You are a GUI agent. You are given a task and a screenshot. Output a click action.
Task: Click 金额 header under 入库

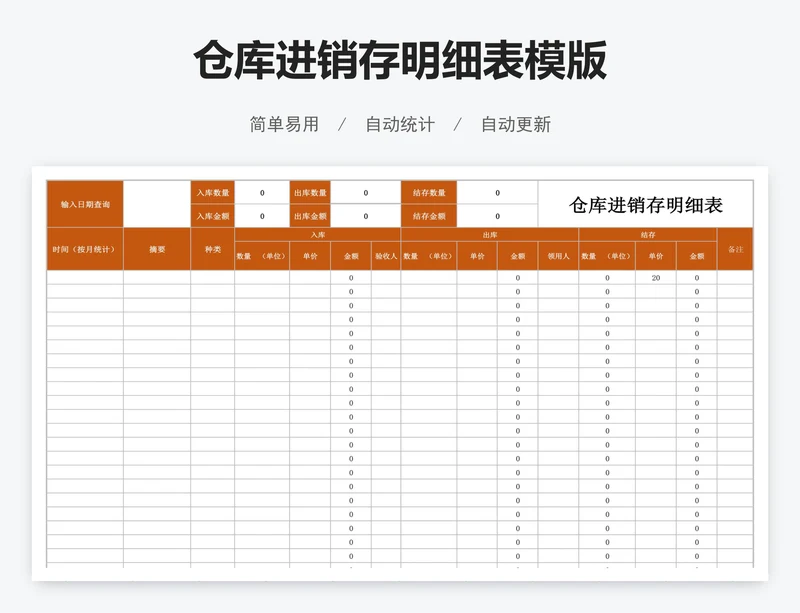point(351,256)
